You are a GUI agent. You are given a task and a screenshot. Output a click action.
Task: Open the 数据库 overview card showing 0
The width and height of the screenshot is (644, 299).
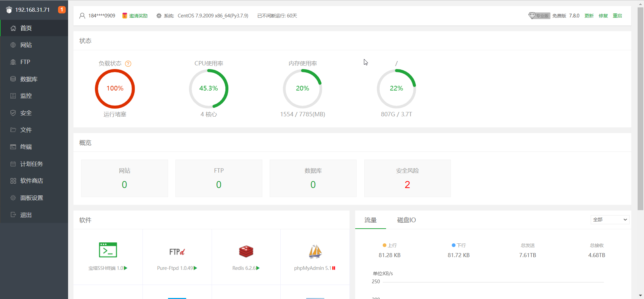click(313, 178)
